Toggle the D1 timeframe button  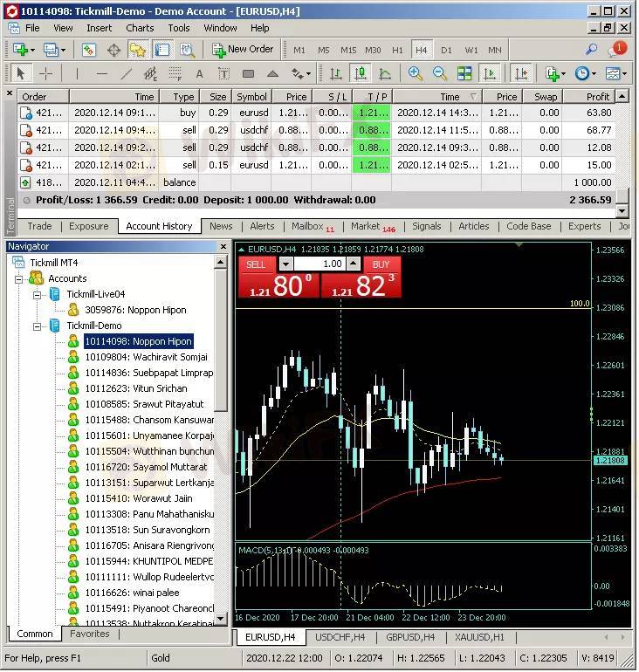coord(446,50)
